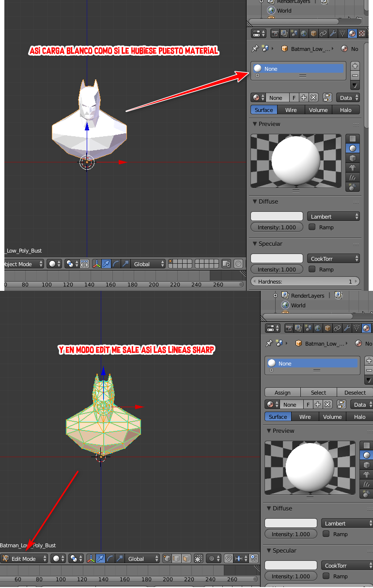Switch to edge select mode

coord(176,558)
